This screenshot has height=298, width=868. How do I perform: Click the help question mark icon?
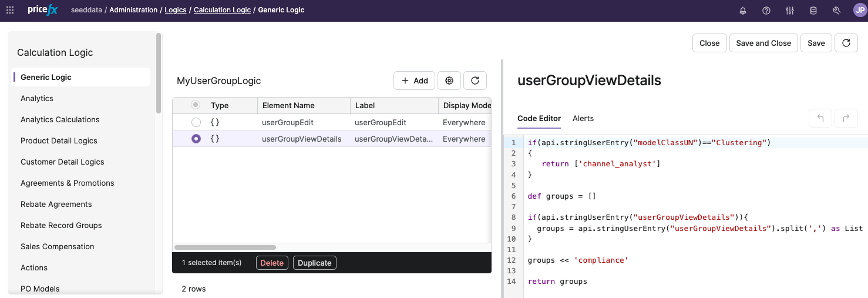766,11
